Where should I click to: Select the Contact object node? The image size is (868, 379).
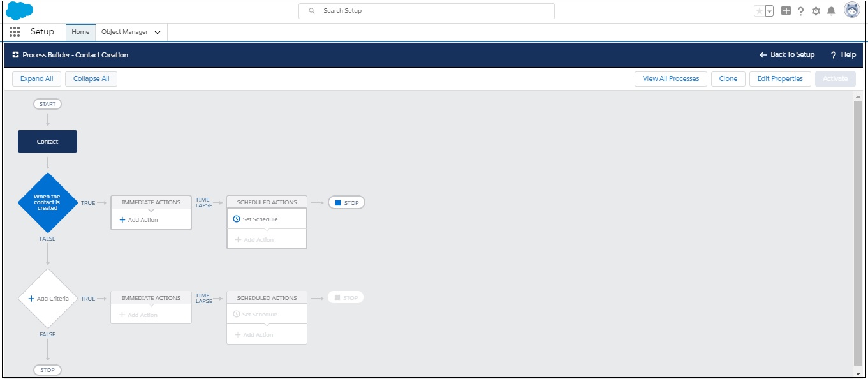pyautogui.click(x=47, y=142)
